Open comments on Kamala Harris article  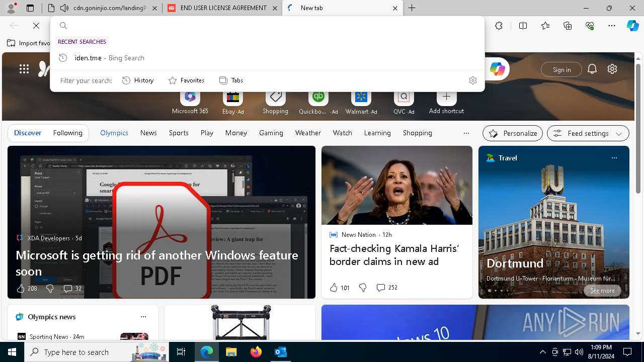pyautogui.click(x=387, y=288)
